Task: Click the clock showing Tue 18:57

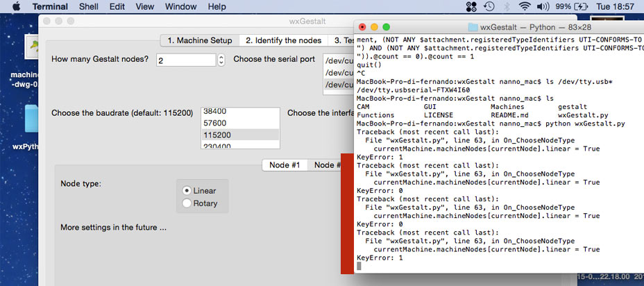Action: pos(615,6)
